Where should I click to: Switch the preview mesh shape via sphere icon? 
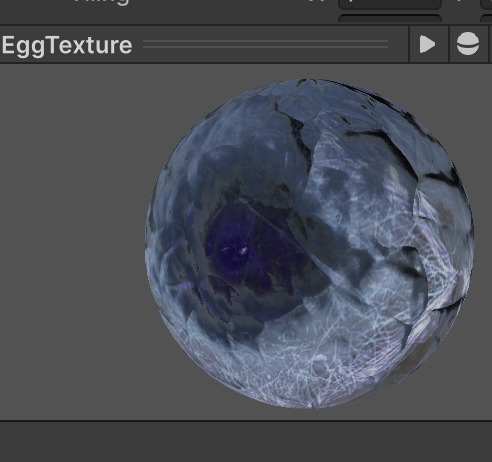[x=468, y=44]
